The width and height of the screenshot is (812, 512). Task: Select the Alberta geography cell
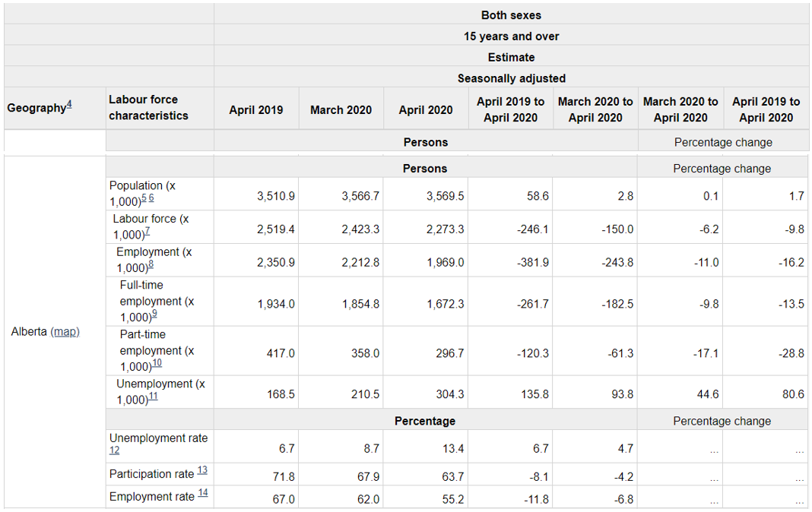point(55,331)
